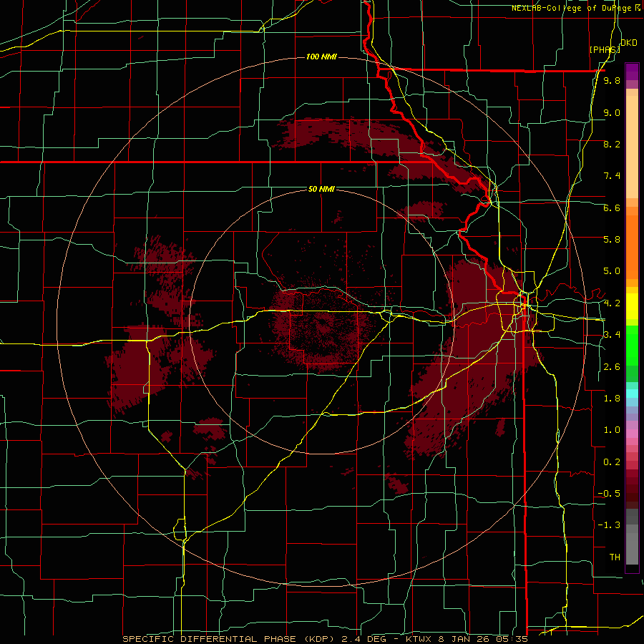The width and height of the screenshot is (644, 644).
Task: Click the 1.8 color scale value
Action: (612, 398)
